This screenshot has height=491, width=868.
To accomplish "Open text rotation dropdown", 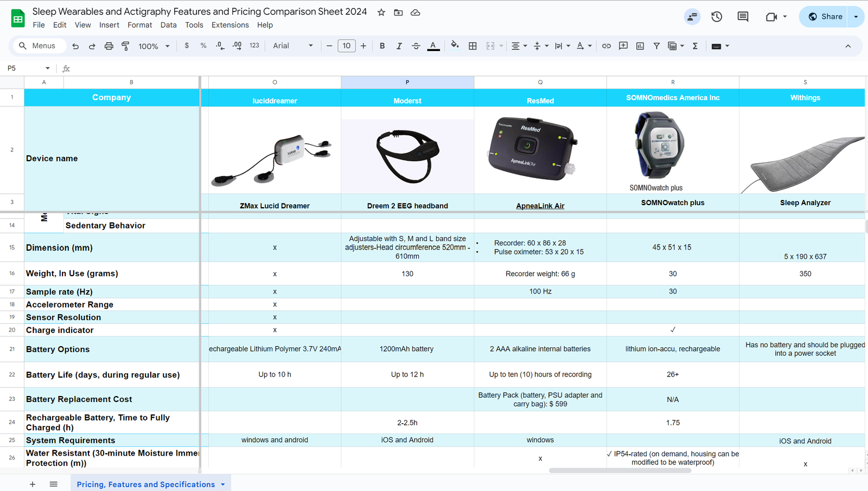I will [x=584, y=46].
